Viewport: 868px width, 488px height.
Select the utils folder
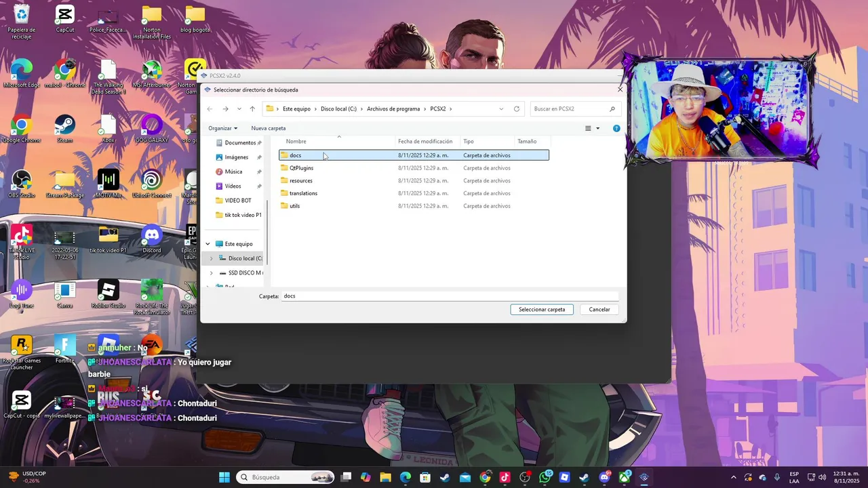click(414, 206)
